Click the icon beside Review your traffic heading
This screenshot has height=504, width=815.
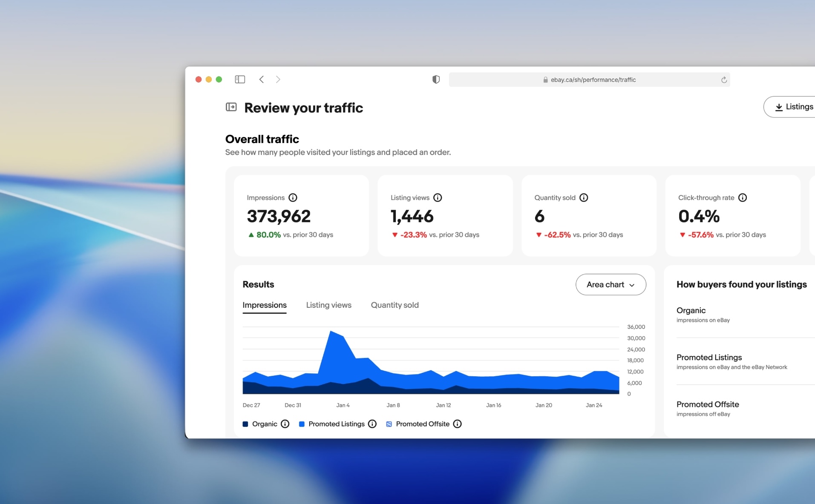click(x=231, y=107)
